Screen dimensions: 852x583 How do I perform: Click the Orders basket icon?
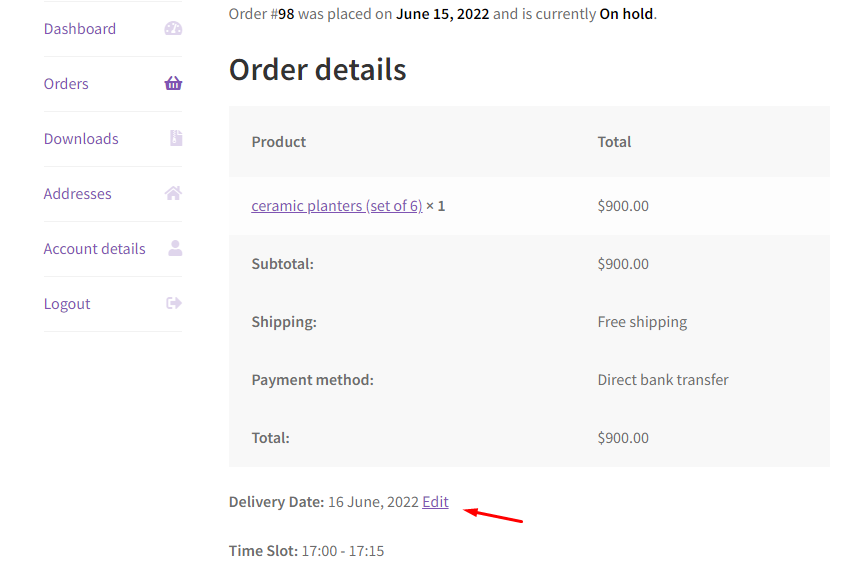click(173, 84)
